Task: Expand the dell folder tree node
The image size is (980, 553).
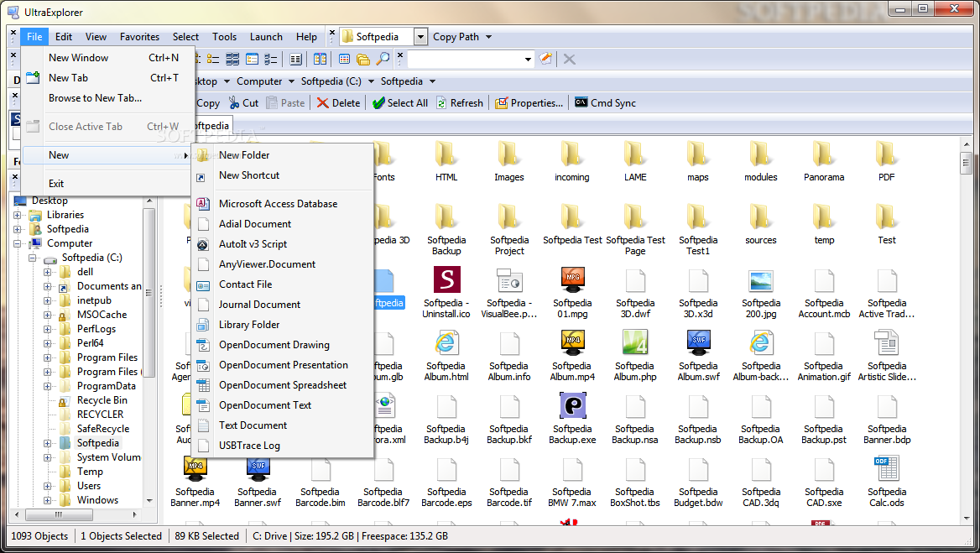Action: click(48, 273)
